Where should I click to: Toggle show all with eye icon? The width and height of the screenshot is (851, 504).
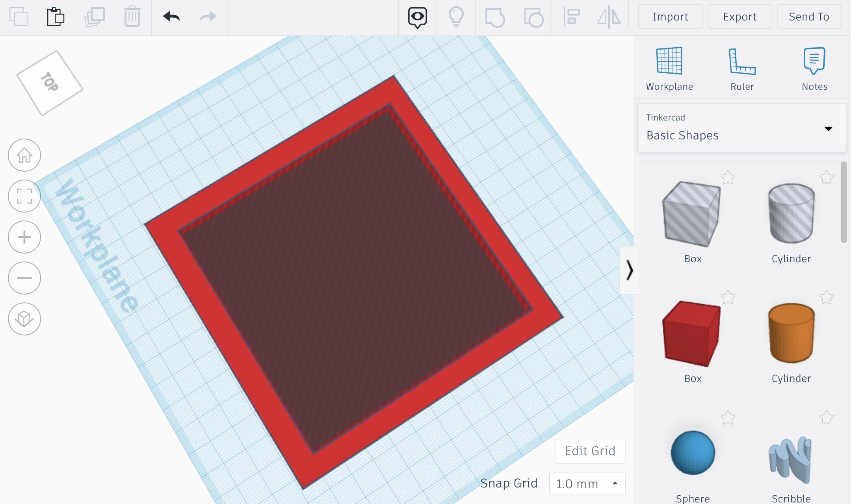(417, 17)
